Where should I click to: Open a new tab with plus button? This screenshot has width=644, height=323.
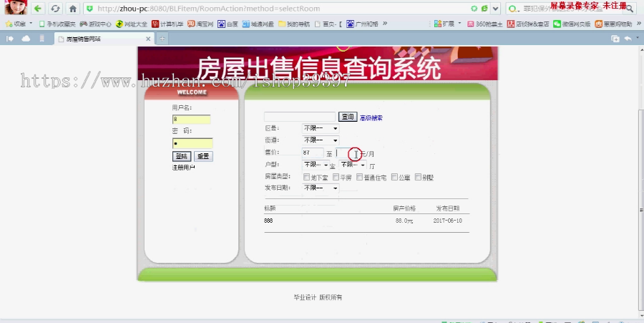pos(162,39)
